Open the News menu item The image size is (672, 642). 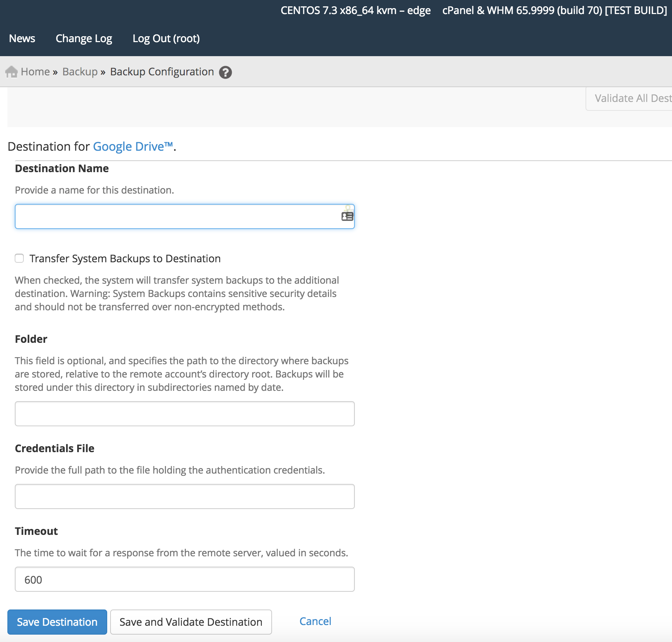[x=22, y=38]
